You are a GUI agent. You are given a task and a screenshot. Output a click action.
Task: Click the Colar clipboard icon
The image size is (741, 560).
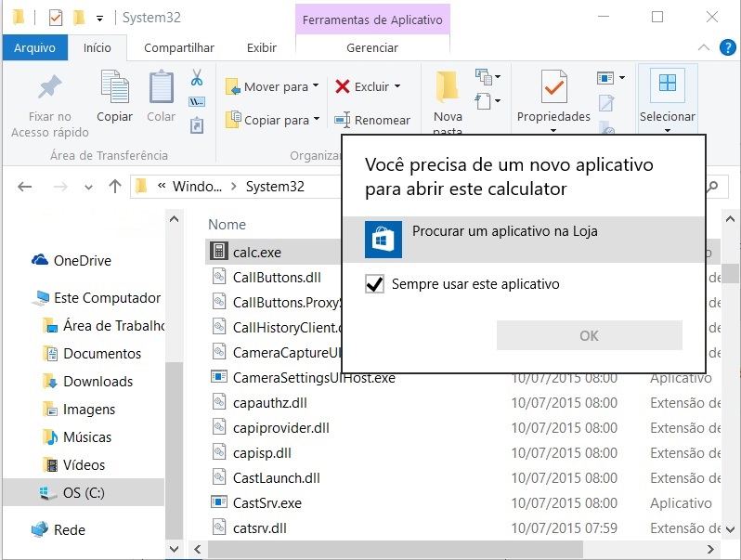tap(162, 87)
